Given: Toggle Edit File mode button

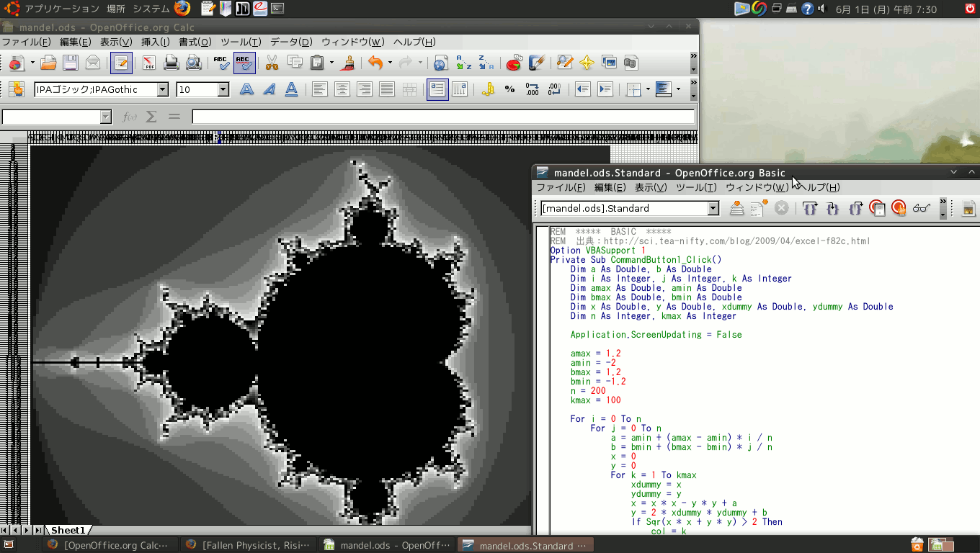Looking at the screenshot, I should 121,63.
